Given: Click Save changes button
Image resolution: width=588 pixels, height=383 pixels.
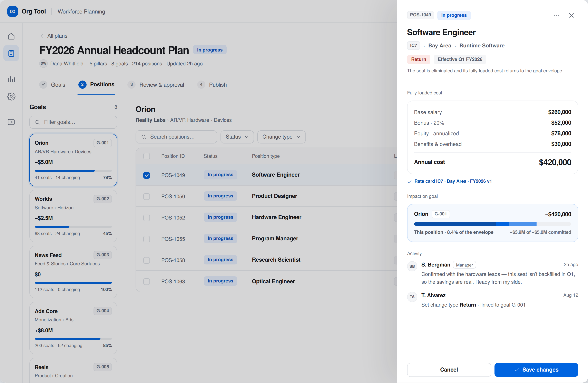Looking at the screenshot, I should click(536, 370).
